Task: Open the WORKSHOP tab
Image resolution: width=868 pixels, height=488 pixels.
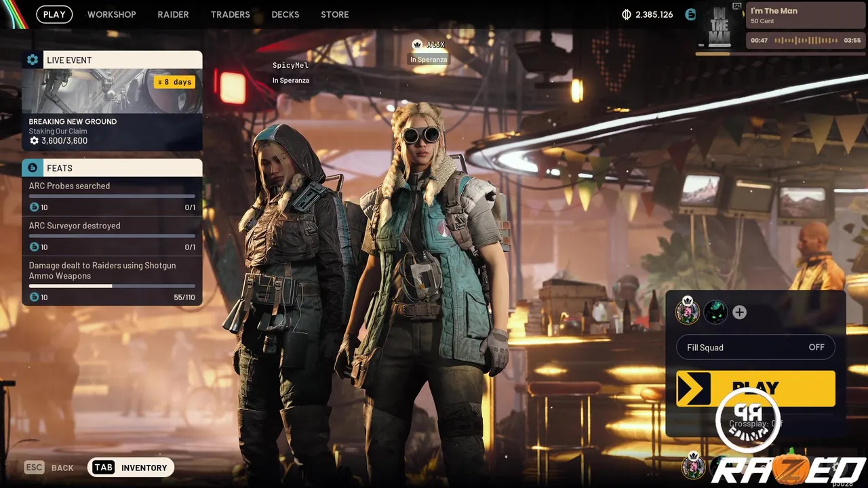Action: point(111,14)
